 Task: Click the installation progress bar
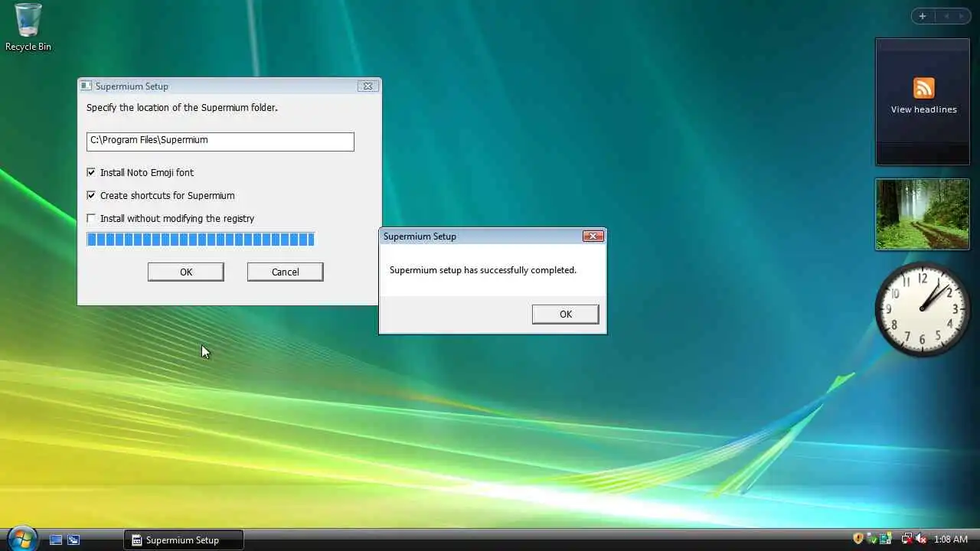[x=201, y=240]
